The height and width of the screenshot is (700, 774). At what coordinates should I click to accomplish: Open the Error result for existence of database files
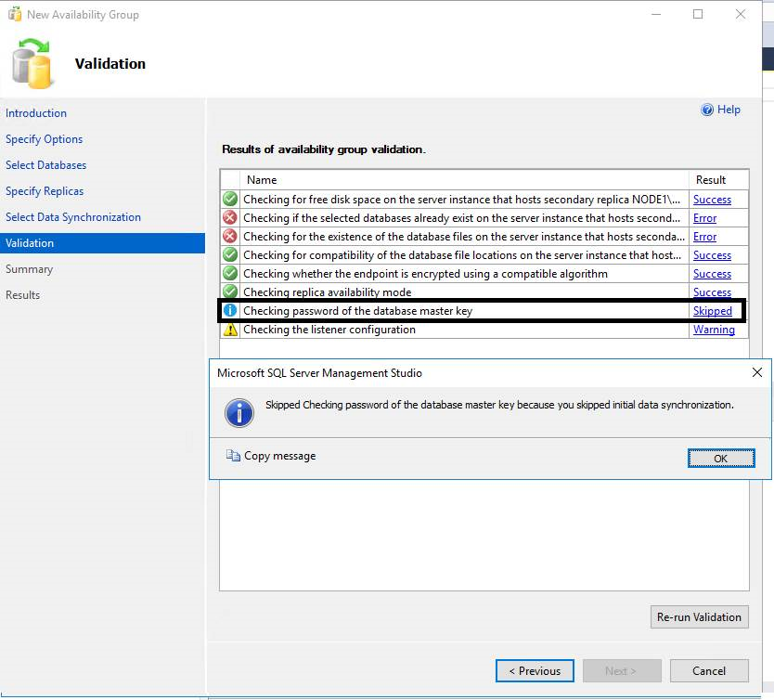(704, 237)
